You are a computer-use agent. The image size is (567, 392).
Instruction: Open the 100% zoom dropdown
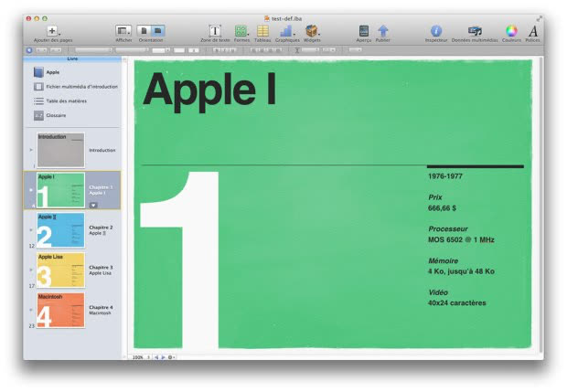point(141,357)
